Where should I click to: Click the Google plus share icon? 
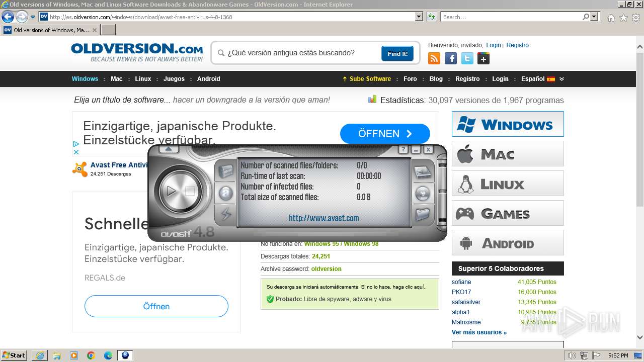pos(484,59)
